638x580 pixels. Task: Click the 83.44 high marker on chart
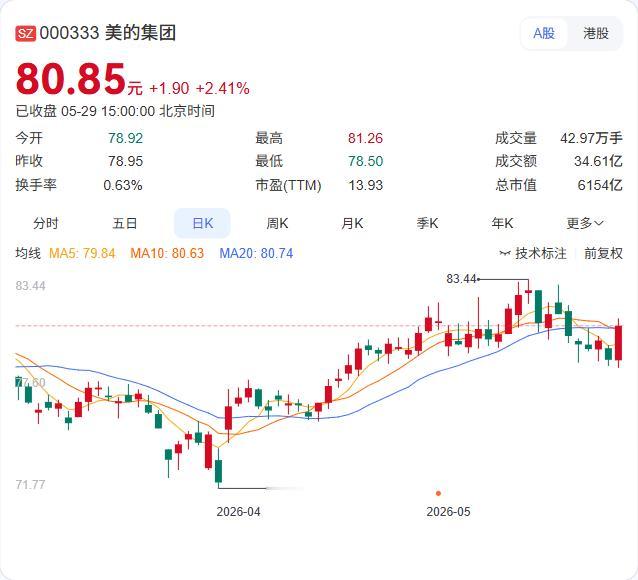461,279
